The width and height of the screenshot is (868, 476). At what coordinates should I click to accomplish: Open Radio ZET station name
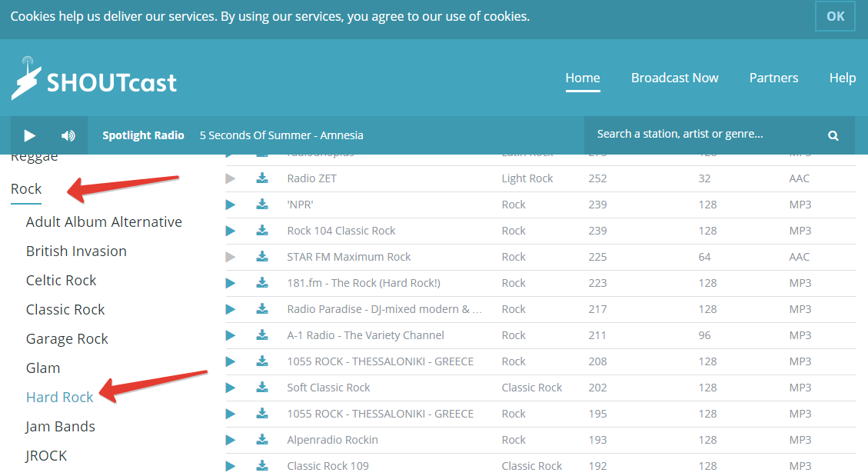point(311,178)
